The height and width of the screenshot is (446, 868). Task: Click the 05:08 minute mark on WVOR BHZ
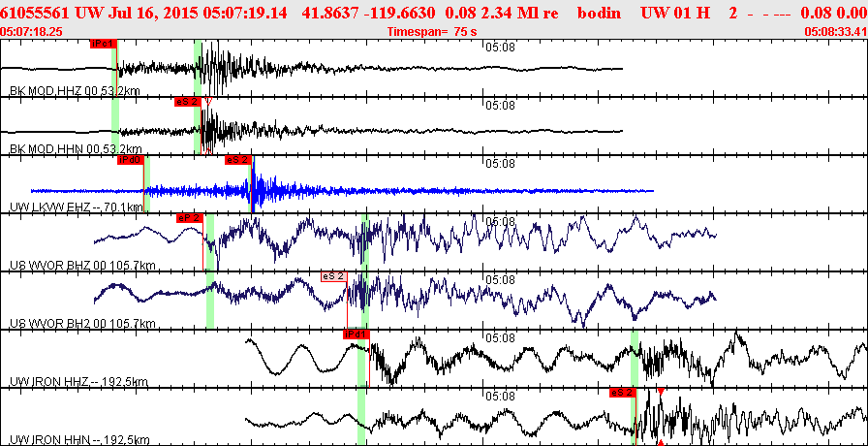(x=501, y=222)
